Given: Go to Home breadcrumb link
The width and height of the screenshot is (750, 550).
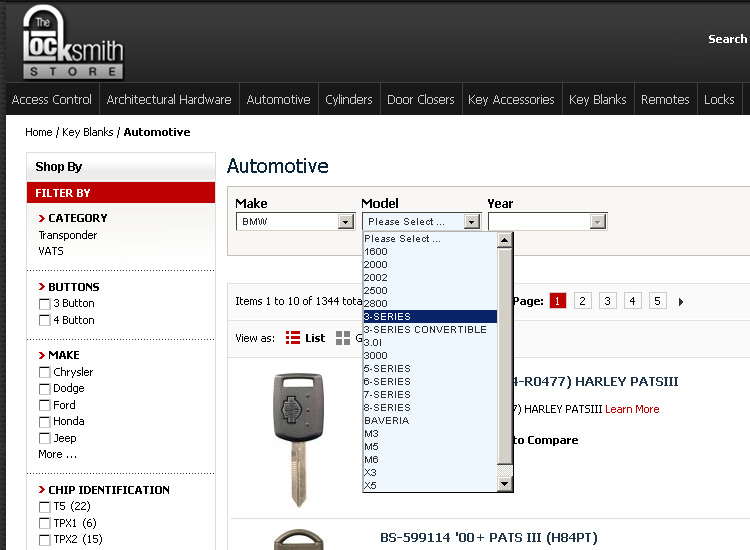Looking at the screenshot, I should (39, 132).
